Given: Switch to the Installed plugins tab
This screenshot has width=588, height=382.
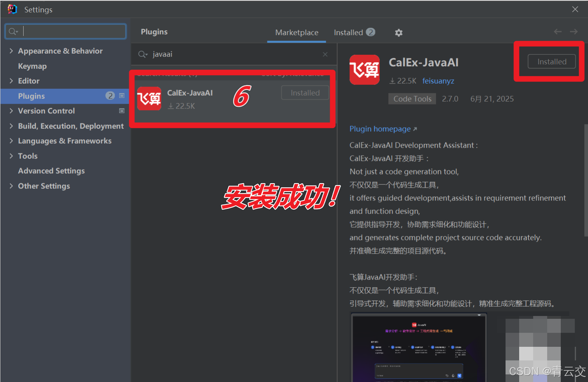Looking at the screenshot, I should [x=354, y=33].
